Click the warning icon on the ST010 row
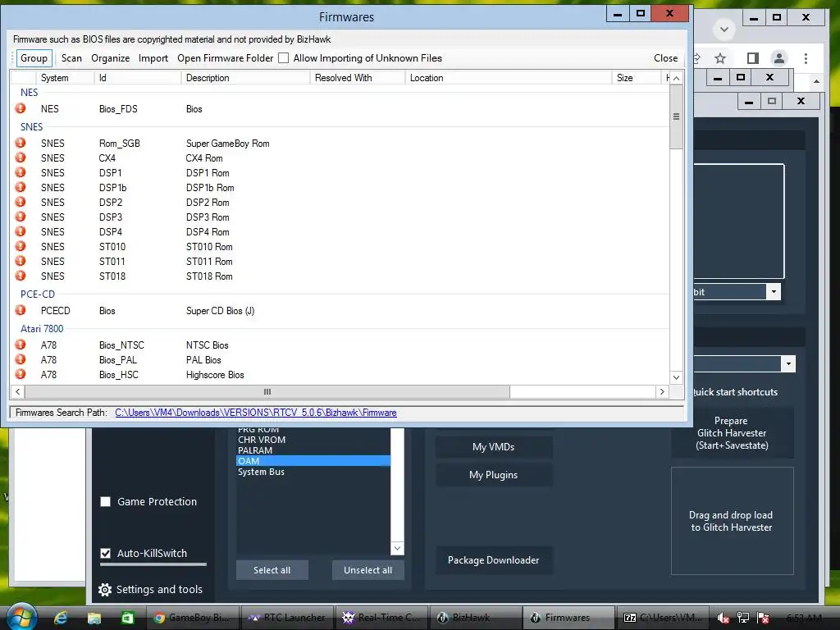This screenshot has width=840, height=630. coord(21,246)
